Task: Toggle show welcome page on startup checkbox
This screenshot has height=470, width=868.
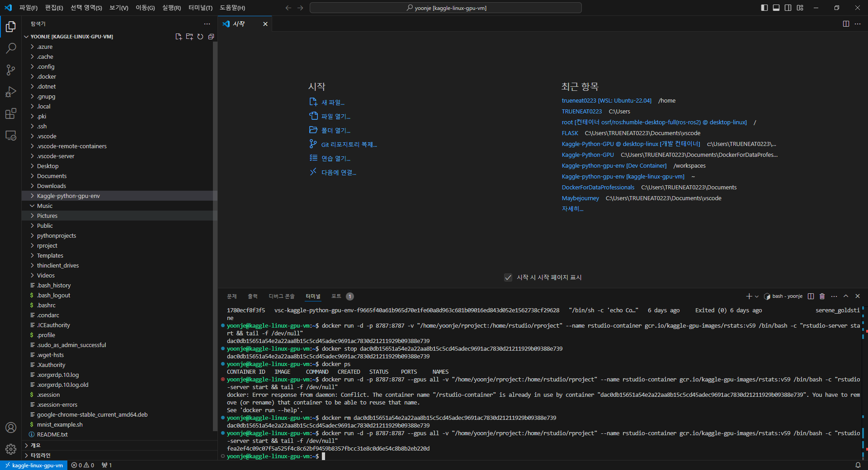Action: [x=508, y=277]
